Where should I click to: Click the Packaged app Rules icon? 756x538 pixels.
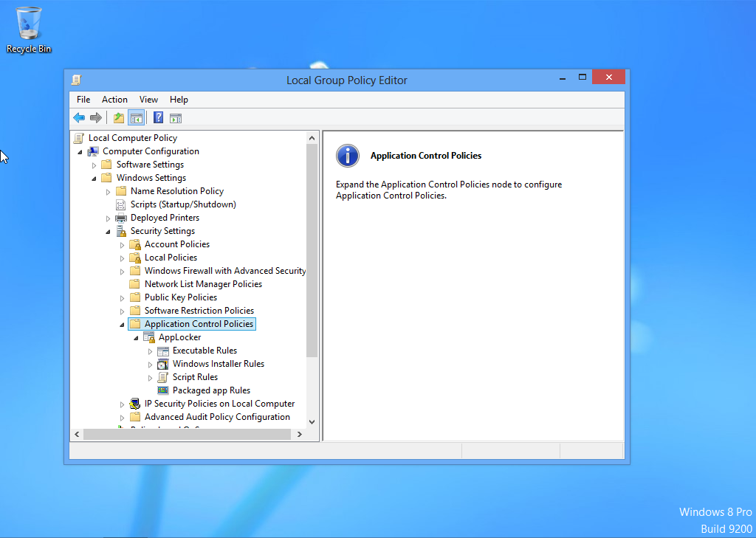tap(163, 390)
